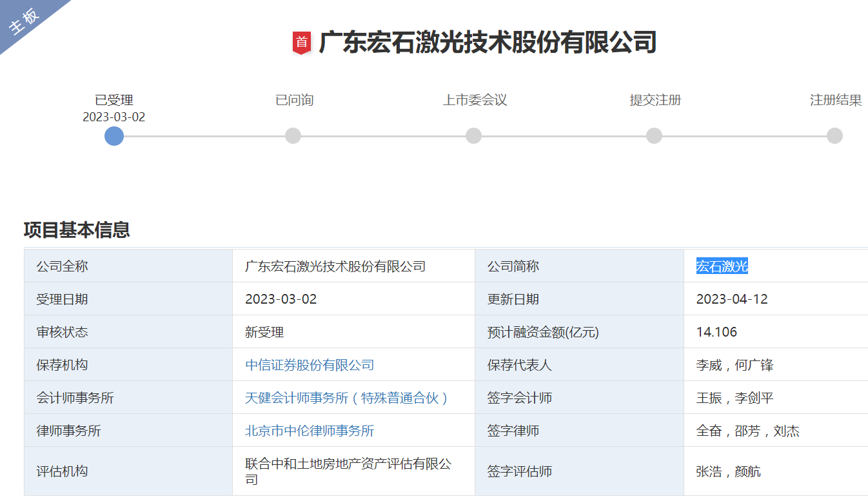This screenshot has width=868, height=501.
Task: Click the 签字会计师 table label
Action: [520, 398]
